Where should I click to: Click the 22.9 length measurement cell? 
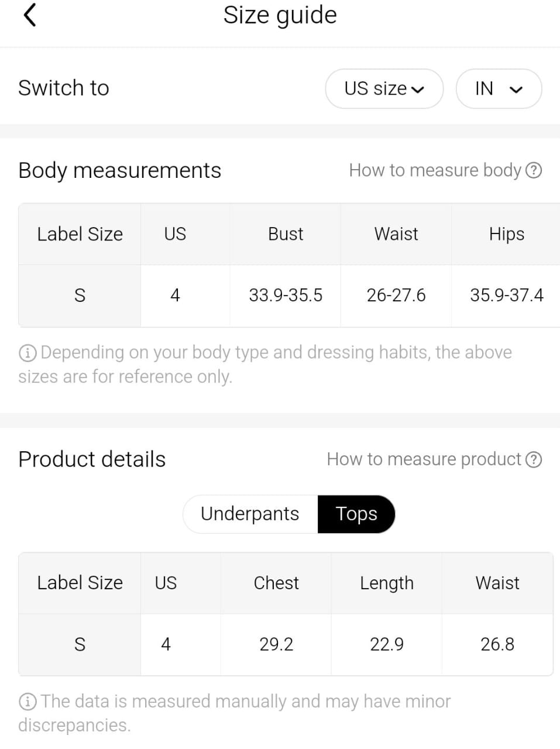387,644
